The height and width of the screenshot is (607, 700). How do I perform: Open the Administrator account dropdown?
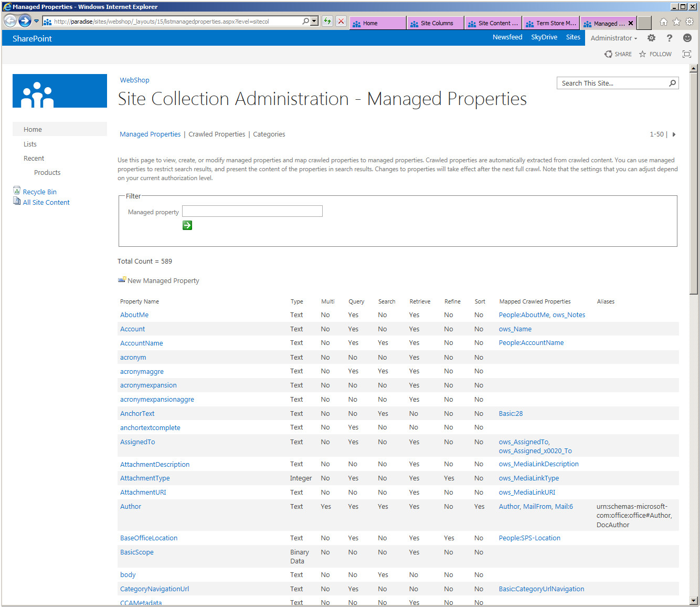point(613,38)
